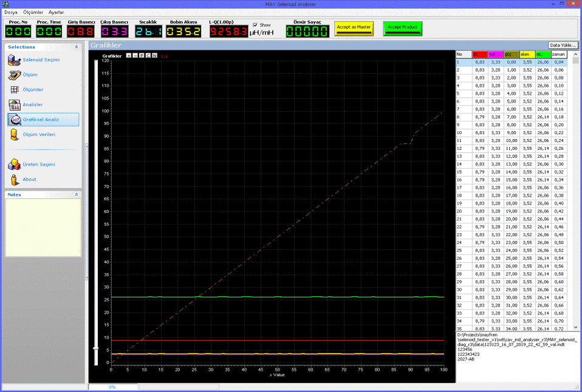Open the Üretim Seçimi link
This screenshot has width=582, height=392.
pyautogui.click(x=39, y=164)
